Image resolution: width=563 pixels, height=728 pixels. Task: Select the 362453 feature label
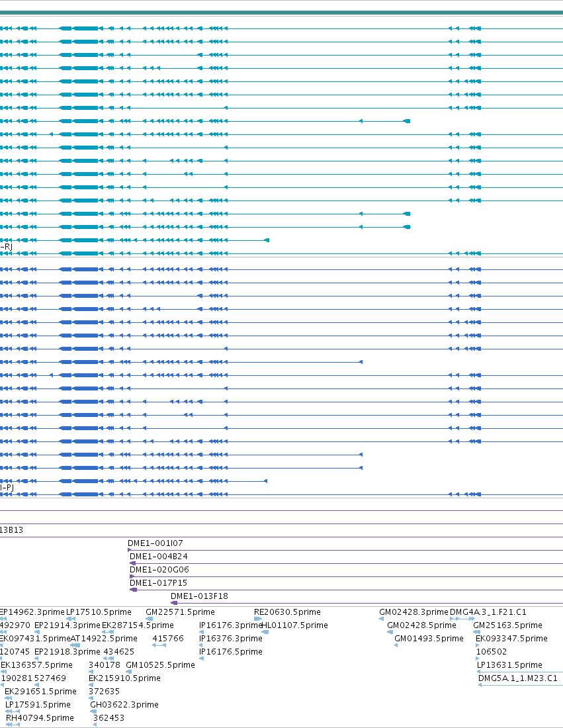(x=108, y=718)
